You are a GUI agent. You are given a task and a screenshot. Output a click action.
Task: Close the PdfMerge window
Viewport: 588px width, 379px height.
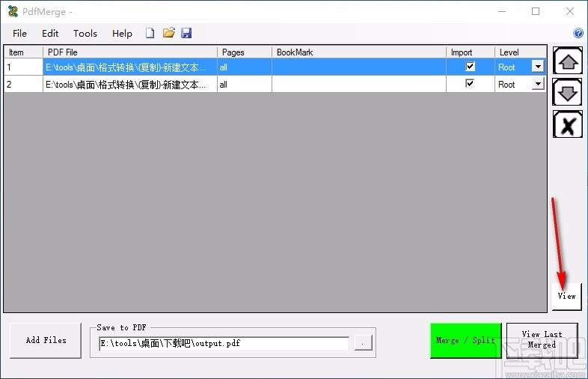click(569, 12)
